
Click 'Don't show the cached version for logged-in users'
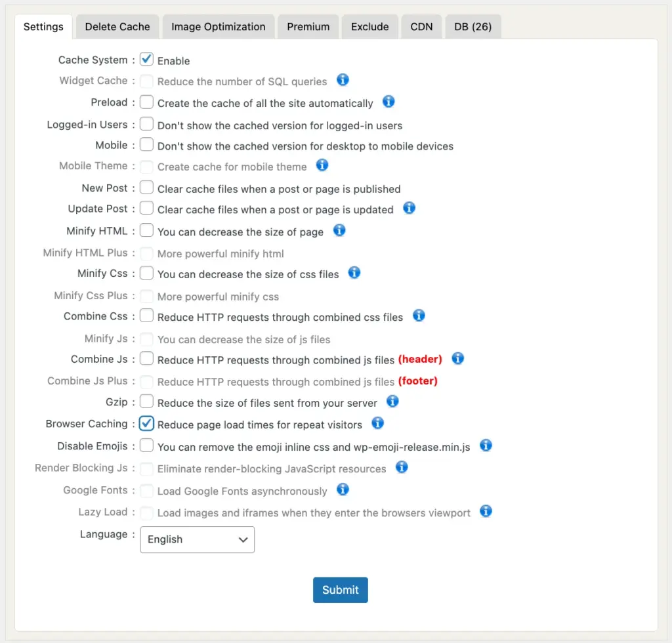pos(280,125)
